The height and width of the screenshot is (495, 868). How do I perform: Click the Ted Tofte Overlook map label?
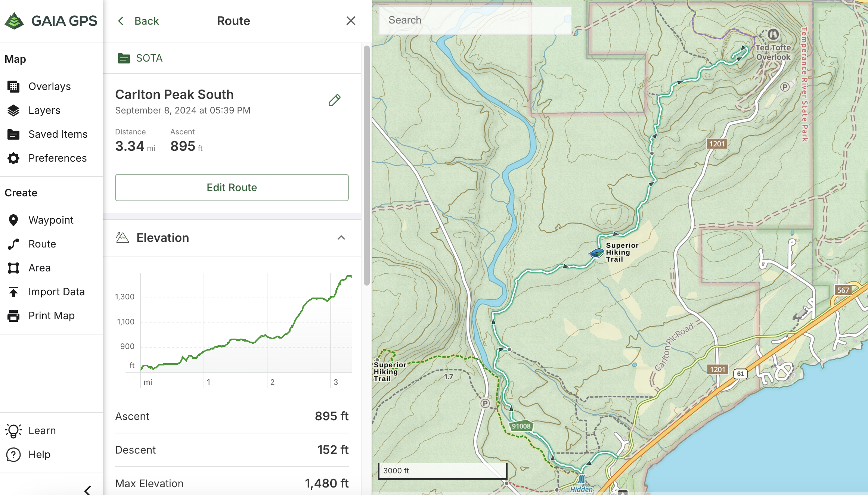click(x=773, y=53)
